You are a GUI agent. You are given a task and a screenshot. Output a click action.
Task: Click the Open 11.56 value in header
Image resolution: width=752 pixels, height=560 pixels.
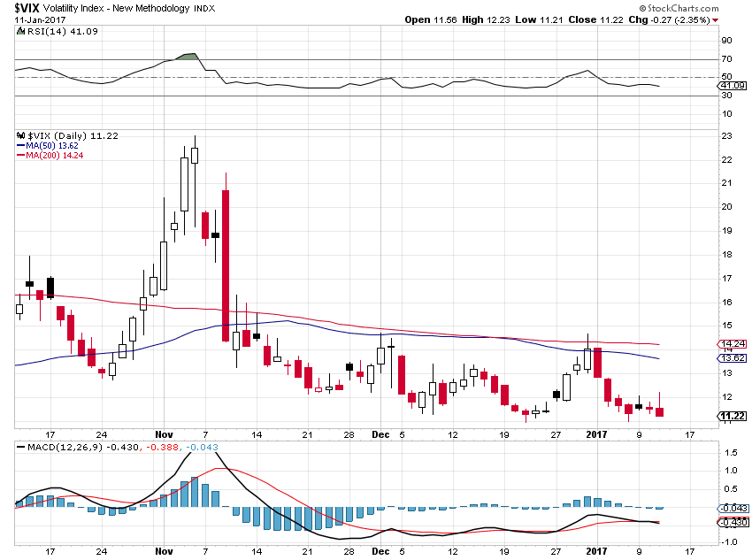coord(430,20)
